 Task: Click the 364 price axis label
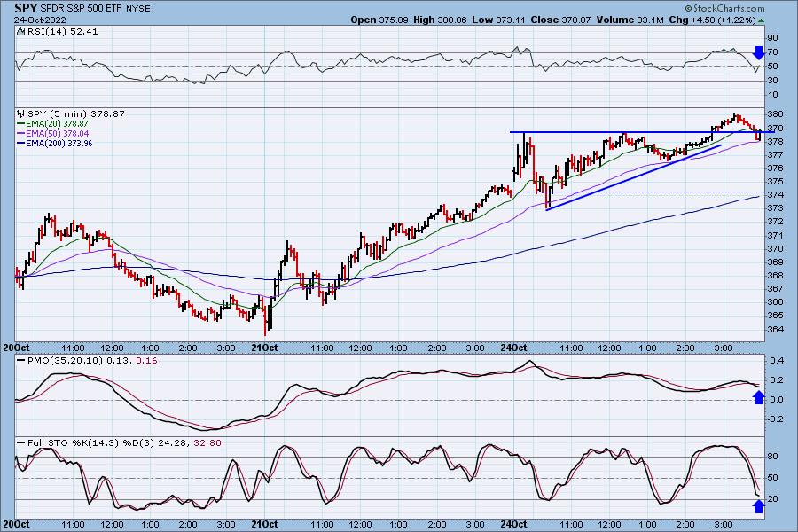coord(775,329)
